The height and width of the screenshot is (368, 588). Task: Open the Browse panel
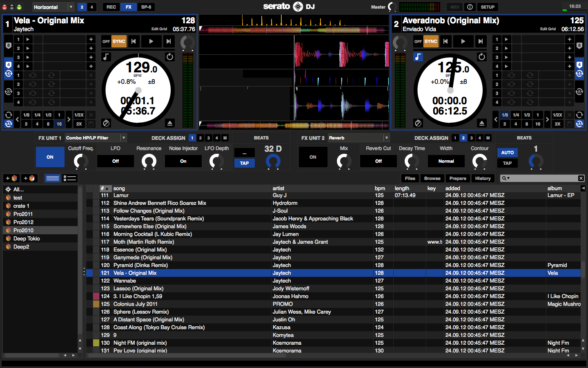432,178
